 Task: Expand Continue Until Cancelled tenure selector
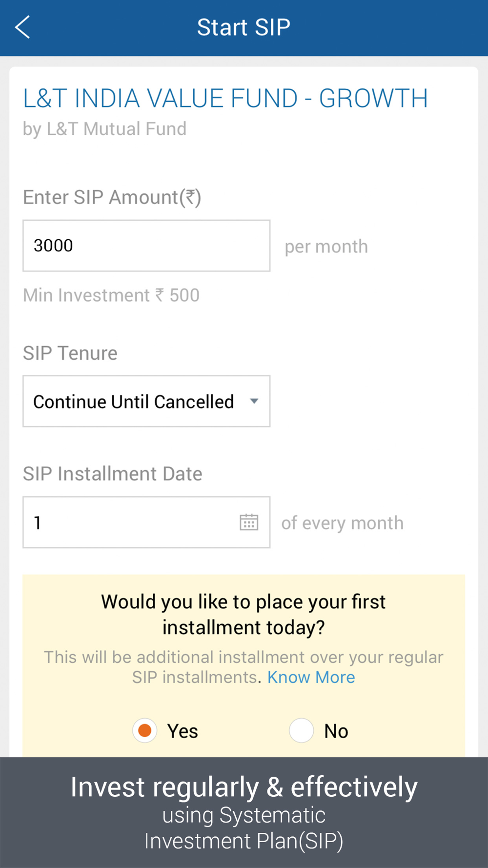(x=146, y=401)
